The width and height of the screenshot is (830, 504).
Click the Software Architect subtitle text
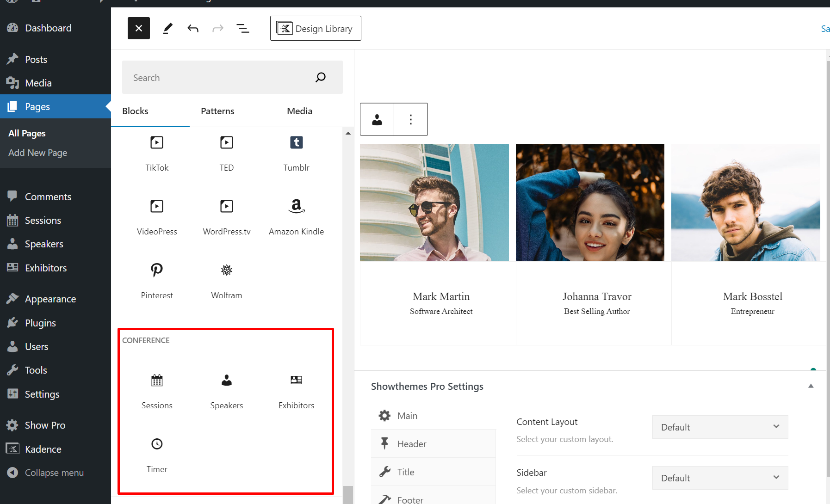441,311
